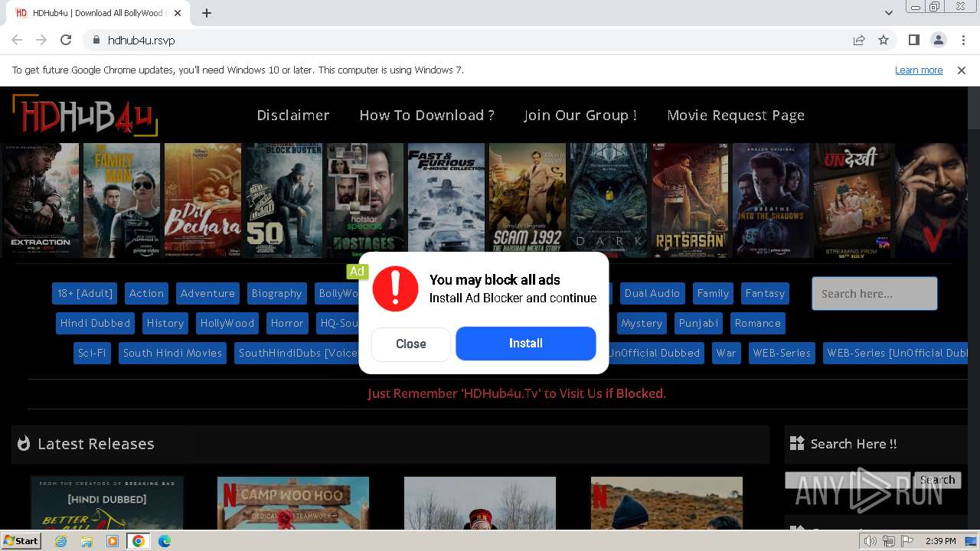Select the Fantasy category tag

[x=765, y=293]
